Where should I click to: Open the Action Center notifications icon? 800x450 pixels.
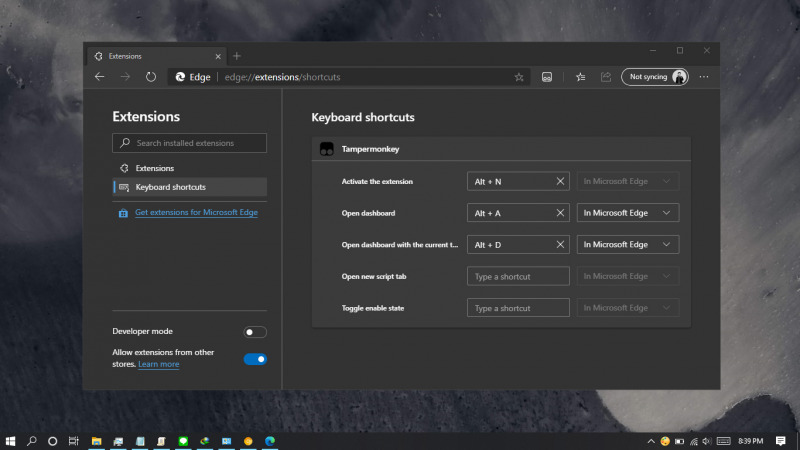(x=780, y=441)
